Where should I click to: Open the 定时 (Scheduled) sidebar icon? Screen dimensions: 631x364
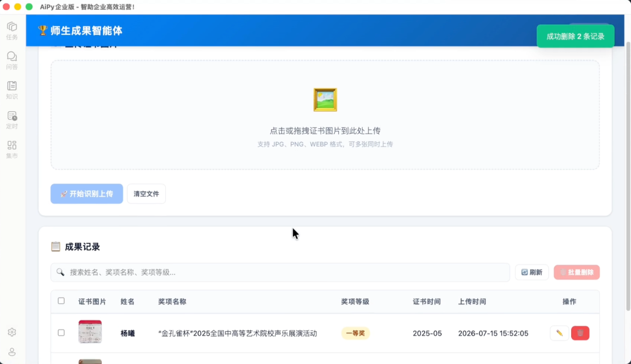click(x=12, y=120)
